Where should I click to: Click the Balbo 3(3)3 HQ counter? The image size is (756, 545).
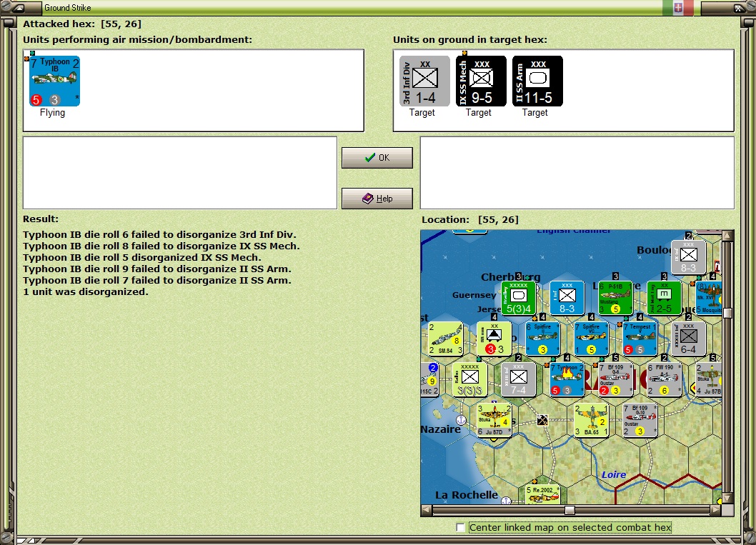pos(469,379)
